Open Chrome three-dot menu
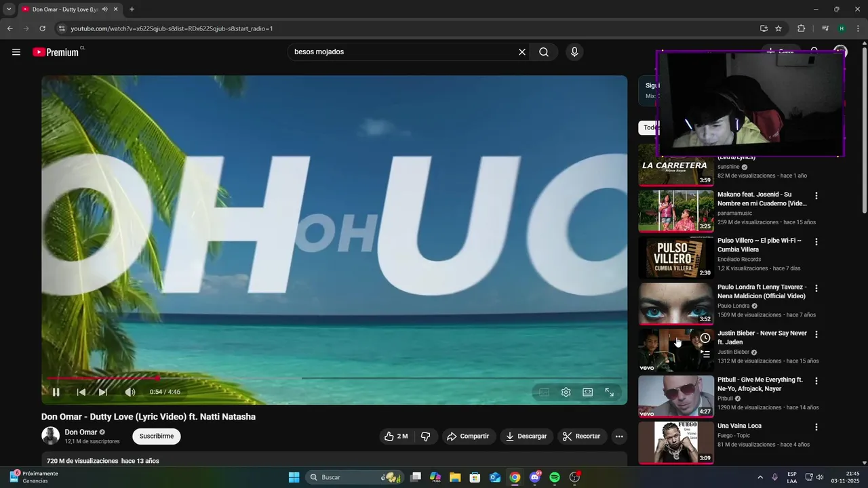 click(858, 28)
